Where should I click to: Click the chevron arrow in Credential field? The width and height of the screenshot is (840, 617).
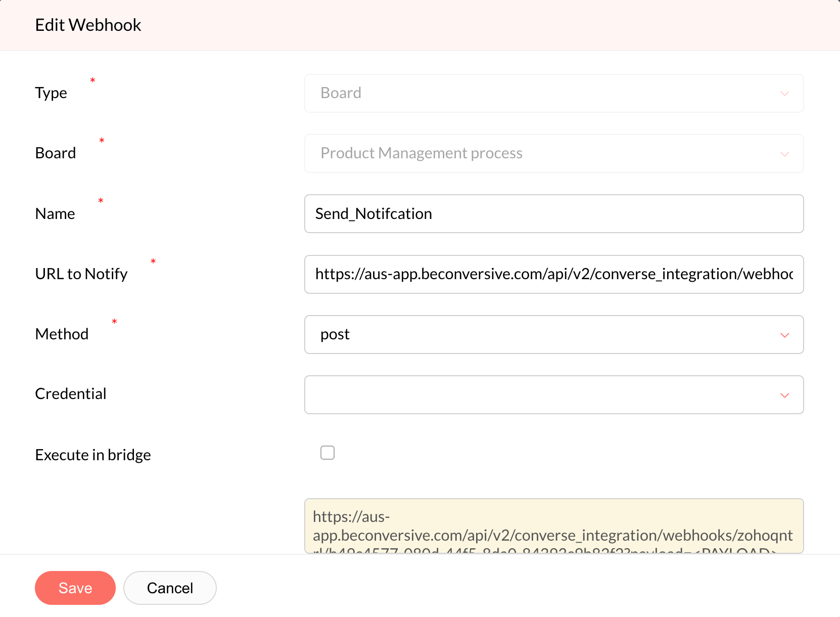tap(784, 395)
